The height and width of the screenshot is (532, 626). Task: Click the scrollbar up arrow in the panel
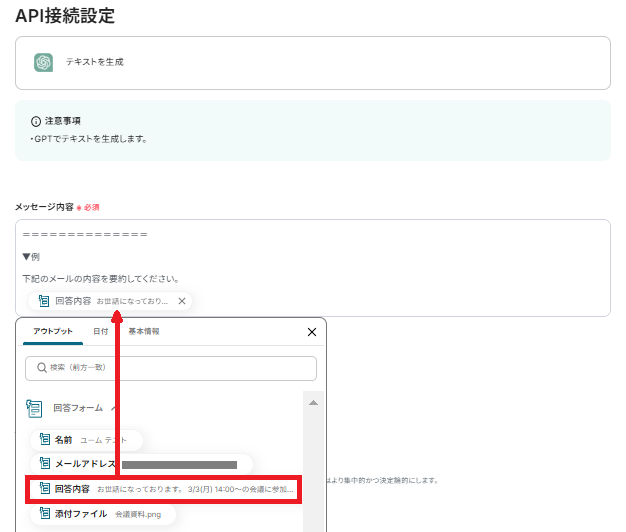click(x=313, y=403)
